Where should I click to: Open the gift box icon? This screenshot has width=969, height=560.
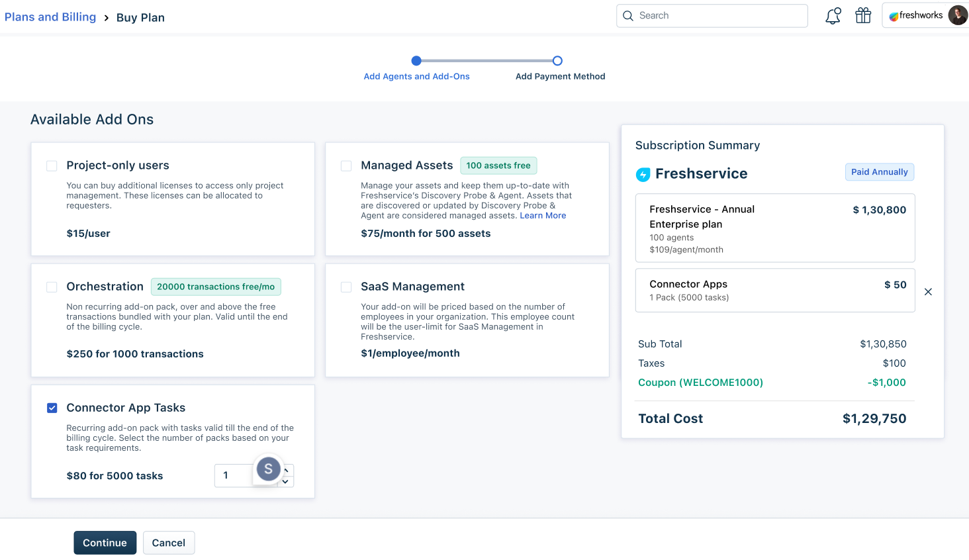tap(863, 15)
